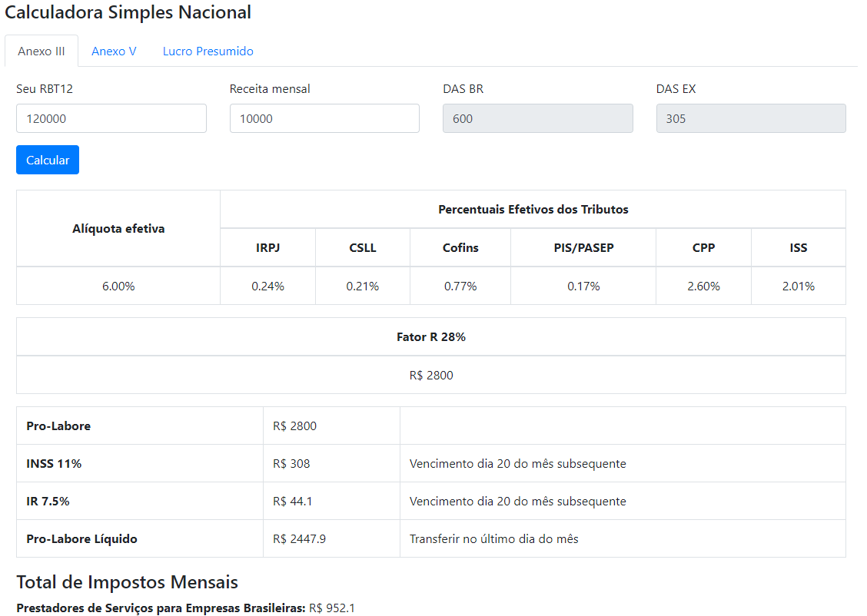Screen dimensions: 867x616
Task: Open the Anexo V tab
Action: [x=114, y=51]
